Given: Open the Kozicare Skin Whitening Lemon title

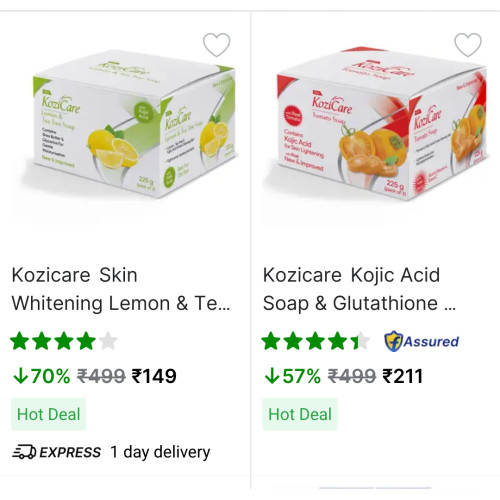Looking at the screenshot, I should coord(121,289).
